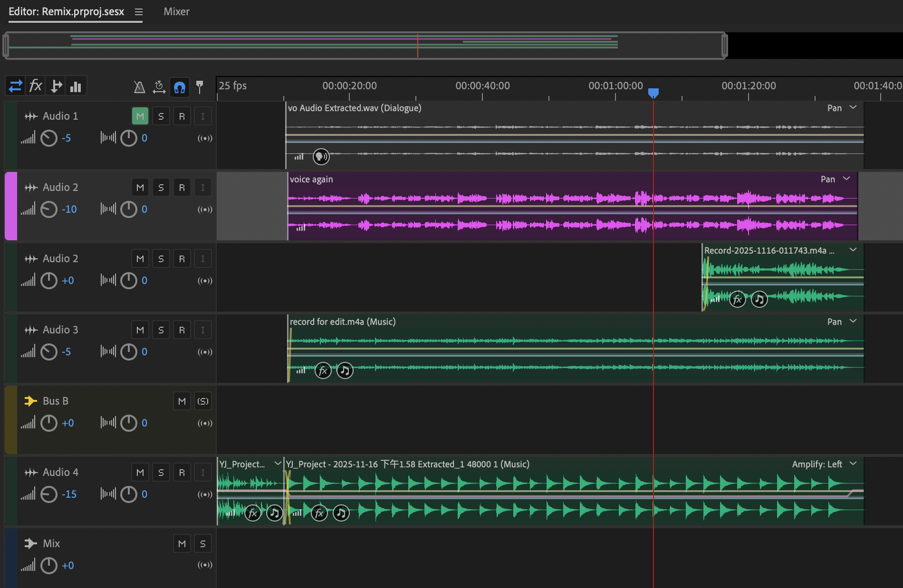Click the blue playhead marker on timeline ruler
Viewport: 903px width, 588px height.
653,93
